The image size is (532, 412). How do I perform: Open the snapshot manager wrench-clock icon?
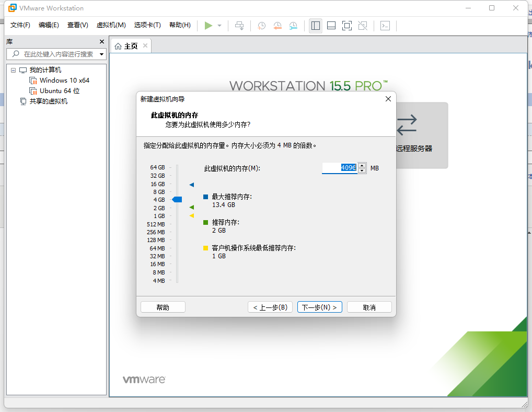click(293, 26)
